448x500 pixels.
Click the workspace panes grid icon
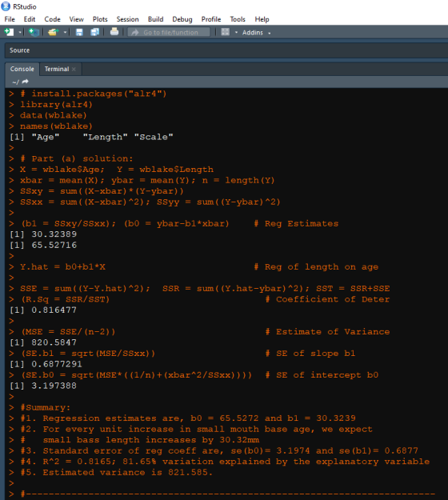(225, 32)
